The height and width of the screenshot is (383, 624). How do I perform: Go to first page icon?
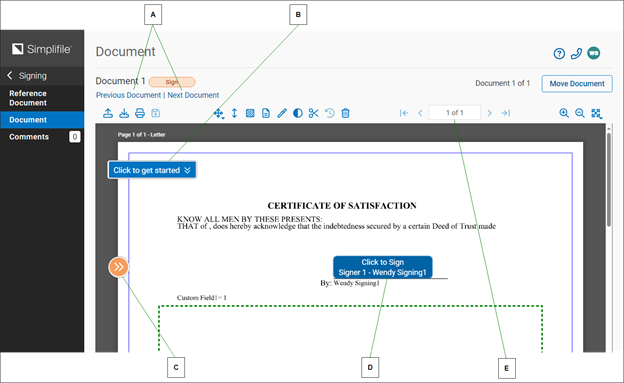(404, 113)
